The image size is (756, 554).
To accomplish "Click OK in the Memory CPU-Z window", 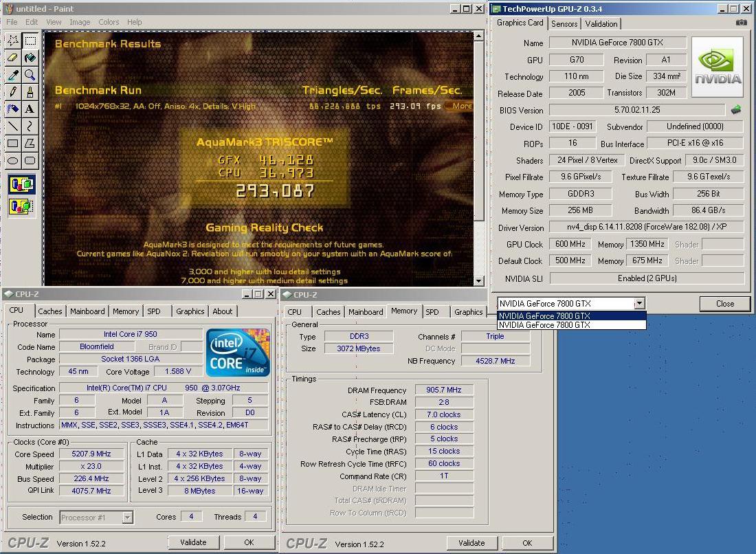I will [x=527, y=543].
